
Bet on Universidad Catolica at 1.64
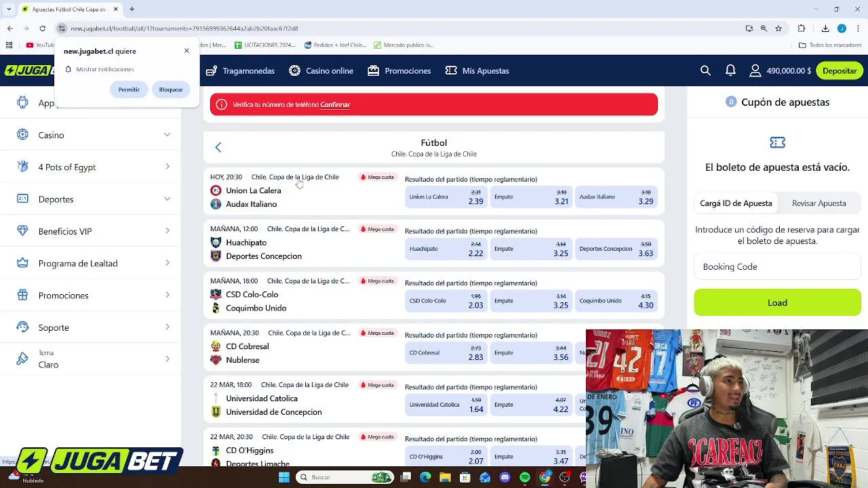(x=446, y=405)
